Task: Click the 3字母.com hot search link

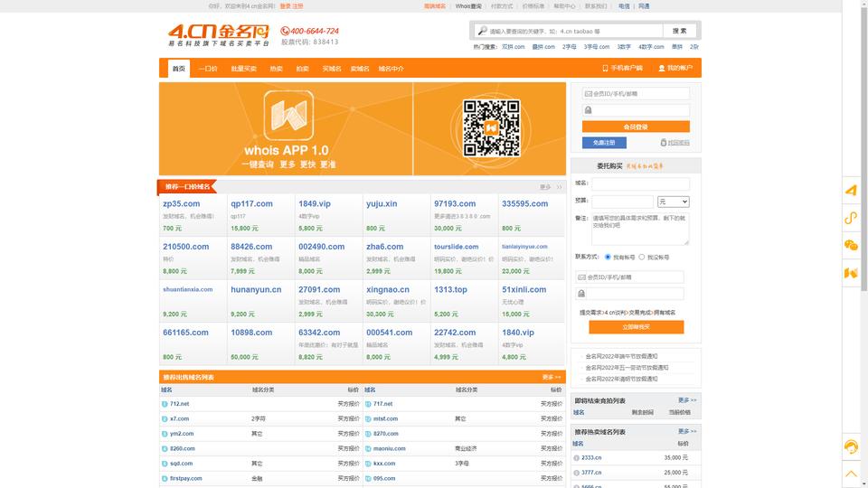Action: click(596, 47)
